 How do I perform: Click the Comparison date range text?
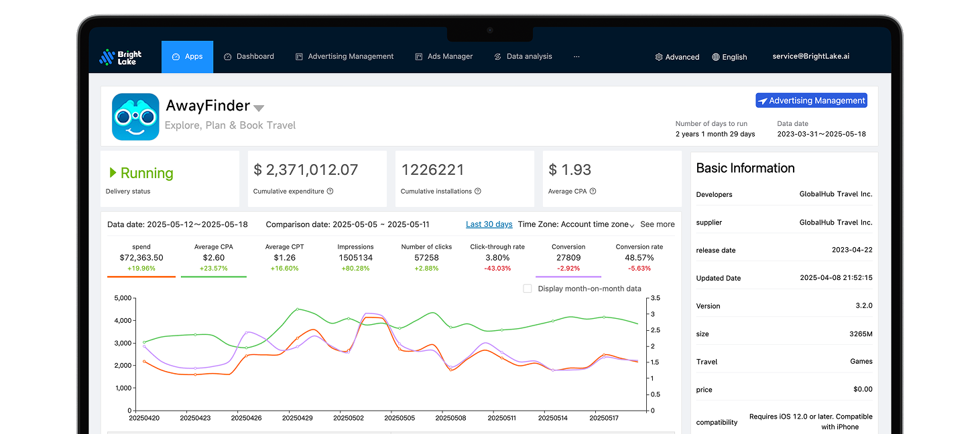[348, 224]
